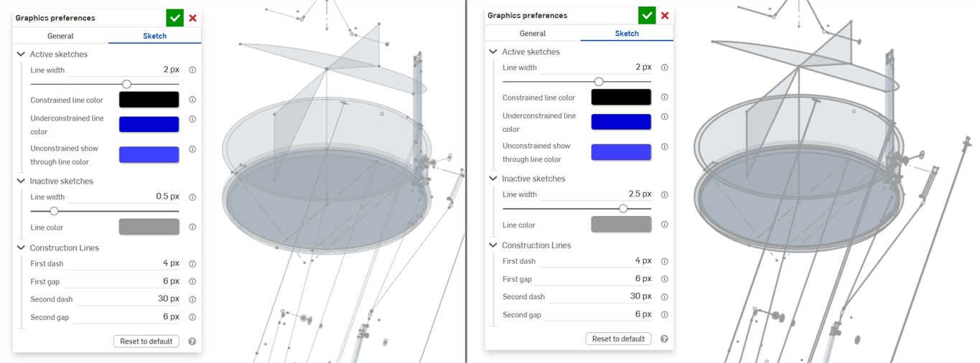Collapse Construction Lines section in right dialog
The height and width of the screenshot is (363, 980).
tap(493, 245)
